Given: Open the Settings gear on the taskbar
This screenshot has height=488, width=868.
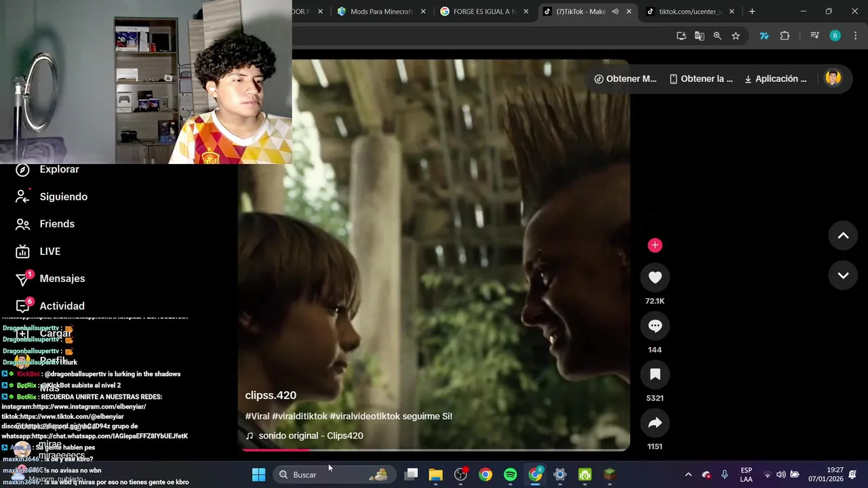Looking at the screenshot, I should point(560,474).
